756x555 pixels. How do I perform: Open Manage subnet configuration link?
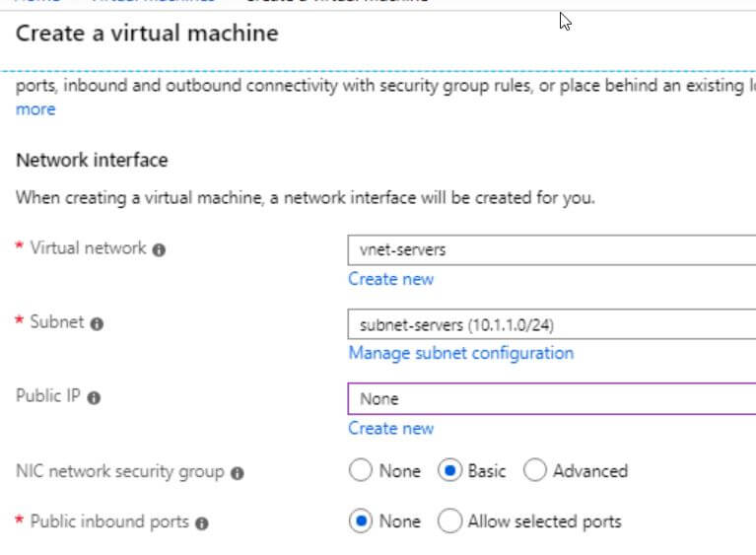461,354
